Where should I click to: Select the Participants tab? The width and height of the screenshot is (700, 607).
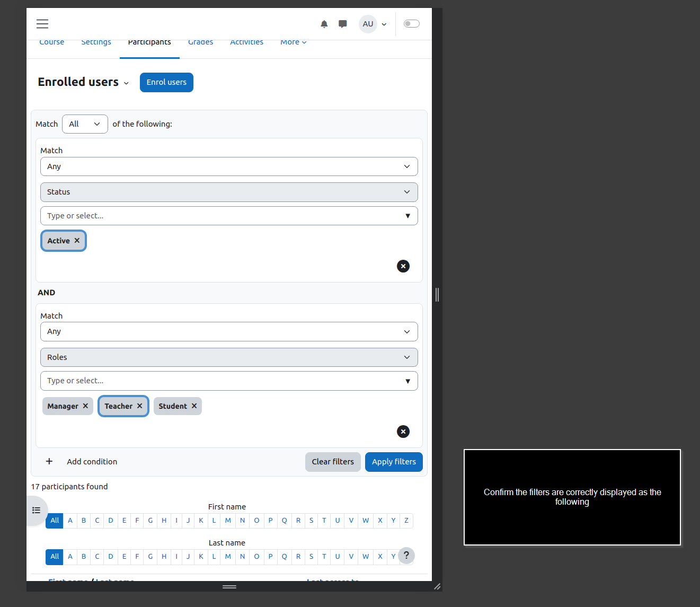(x=149, y=42)
